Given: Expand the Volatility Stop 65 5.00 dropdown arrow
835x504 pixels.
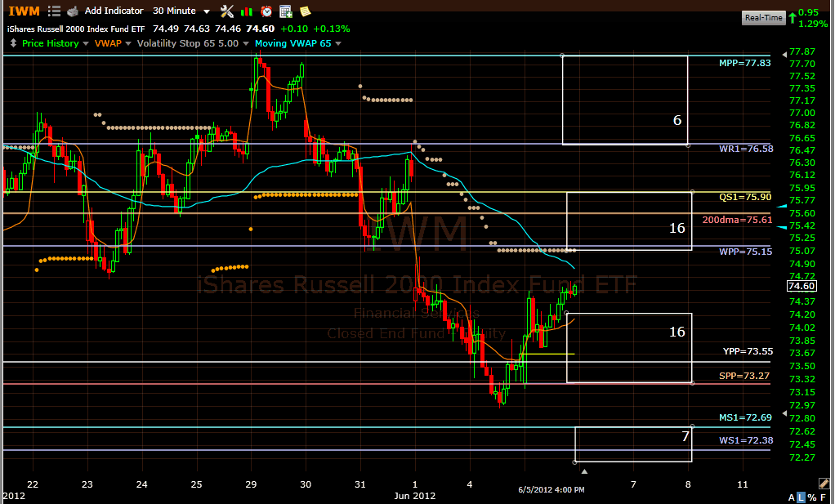Looking at the screenshot, I should click(245, 43).
